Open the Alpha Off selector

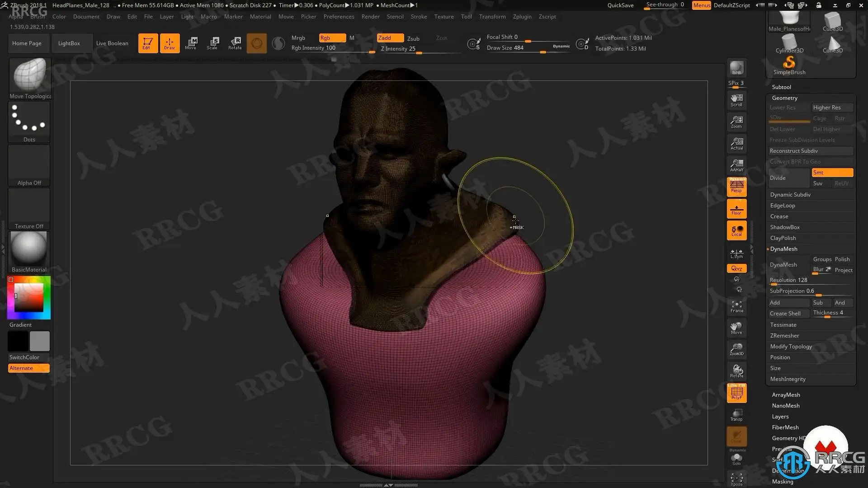click(29, 166)
